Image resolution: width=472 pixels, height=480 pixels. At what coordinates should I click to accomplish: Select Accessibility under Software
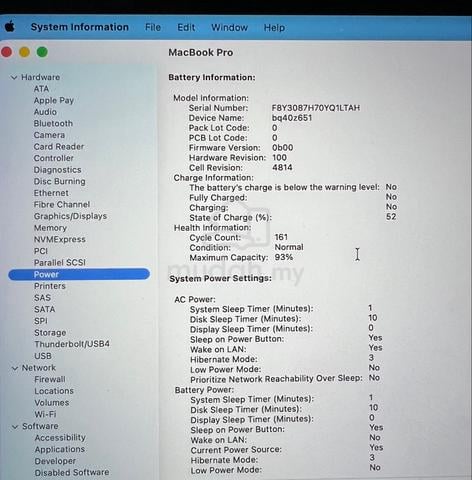[60, 438]
